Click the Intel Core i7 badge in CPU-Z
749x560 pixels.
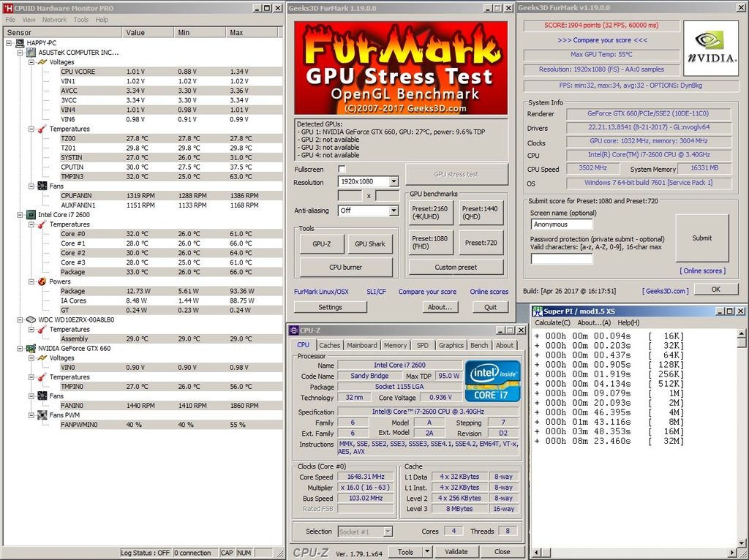coord(492,380)
